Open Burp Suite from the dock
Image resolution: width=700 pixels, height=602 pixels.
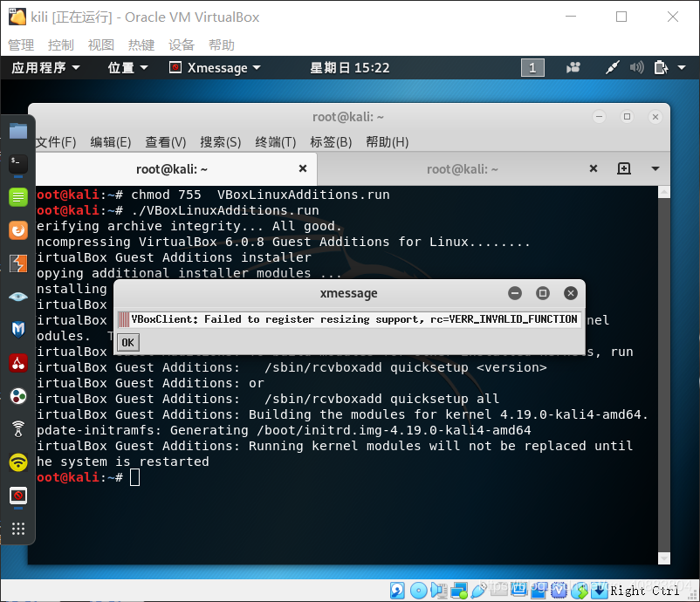(18, 263)
